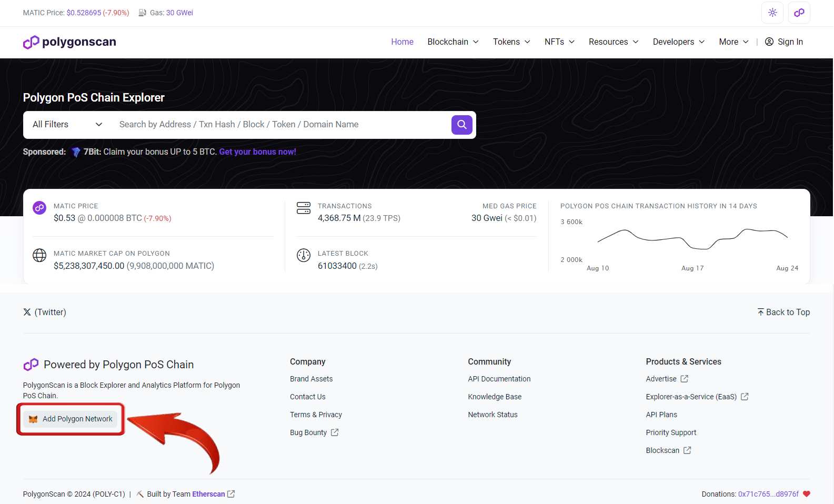Click the purple search magnifier button

coord(462,125)
